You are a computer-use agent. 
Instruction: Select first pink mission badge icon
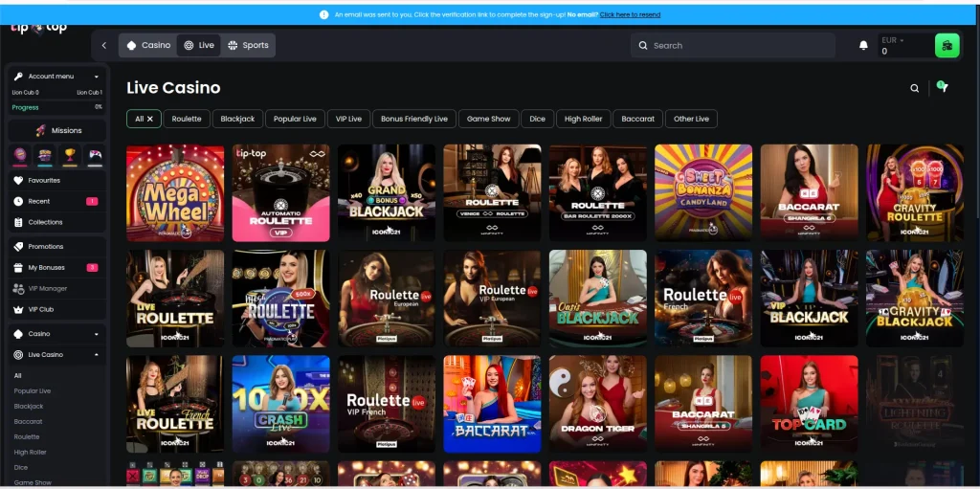point(20,155)
